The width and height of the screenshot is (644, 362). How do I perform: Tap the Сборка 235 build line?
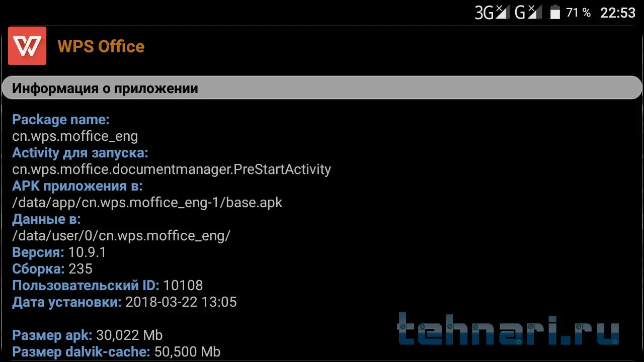click(52, 269)
